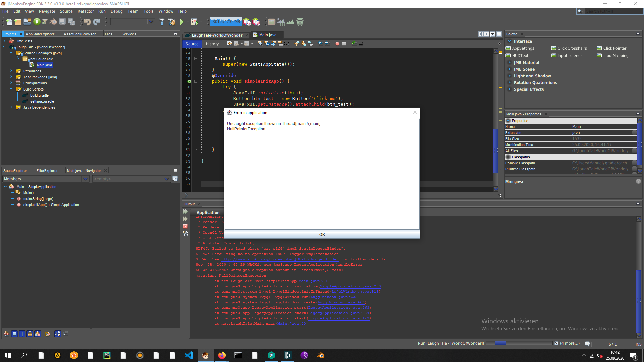Click the Previous Bookmark up-arrow icon

click(x=297, y=44)
